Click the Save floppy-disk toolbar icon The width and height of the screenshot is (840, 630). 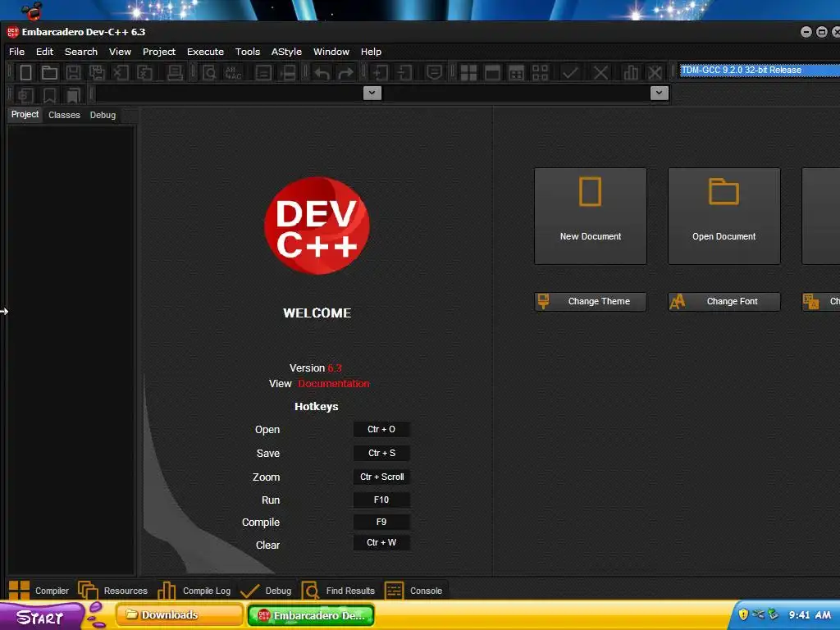(x=73, y=72)
